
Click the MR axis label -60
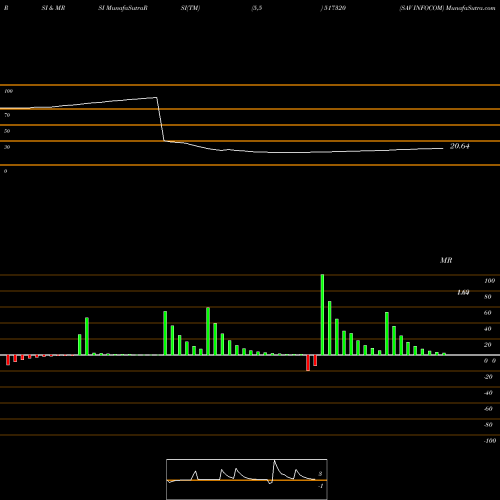pyautogui.click(x=488, y=409)
